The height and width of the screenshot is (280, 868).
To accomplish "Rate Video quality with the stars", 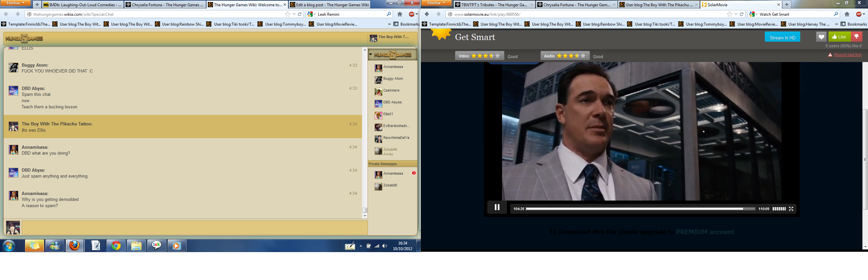I will [486, 56].
